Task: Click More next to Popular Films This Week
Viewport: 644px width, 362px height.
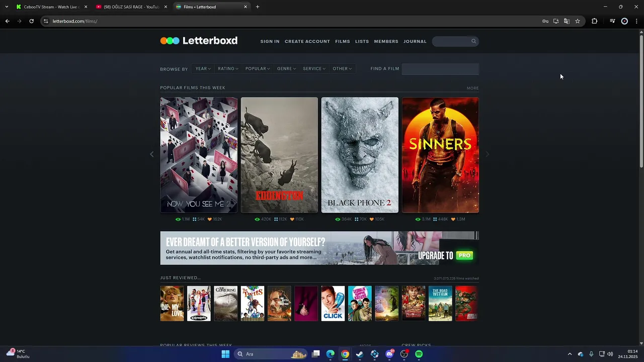Action: click(x=472, y=88)
